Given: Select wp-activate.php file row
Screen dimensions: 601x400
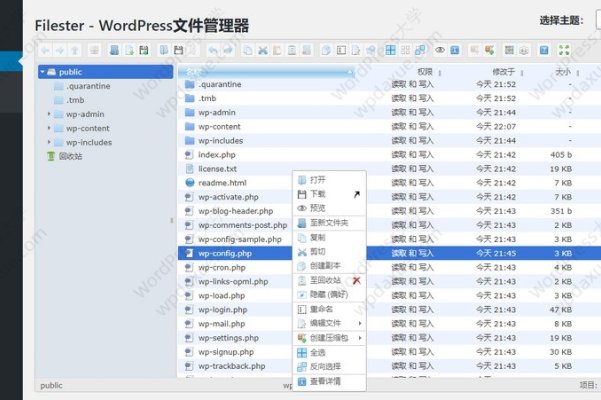Looking at the screenshot, I should click(389, 197).
